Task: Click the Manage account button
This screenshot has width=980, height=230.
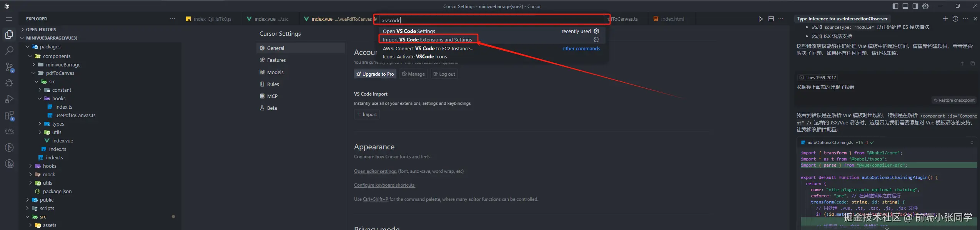Action: point(413,74)
